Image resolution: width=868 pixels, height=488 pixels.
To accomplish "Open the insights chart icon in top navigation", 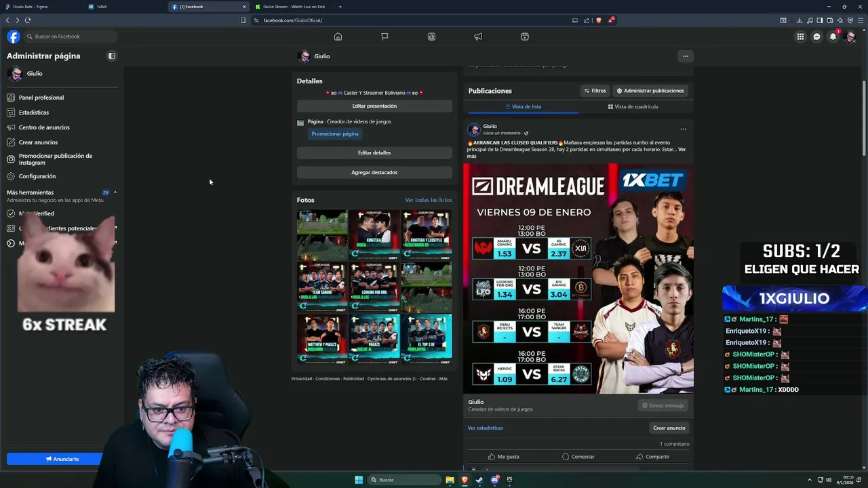I will pos(431,37).
